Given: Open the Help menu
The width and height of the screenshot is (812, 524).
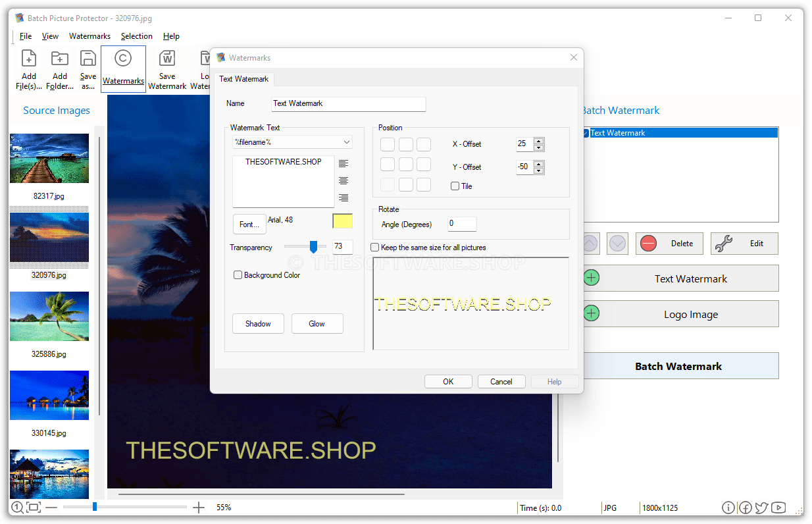Looking at the screenshot, I should 171,36.
